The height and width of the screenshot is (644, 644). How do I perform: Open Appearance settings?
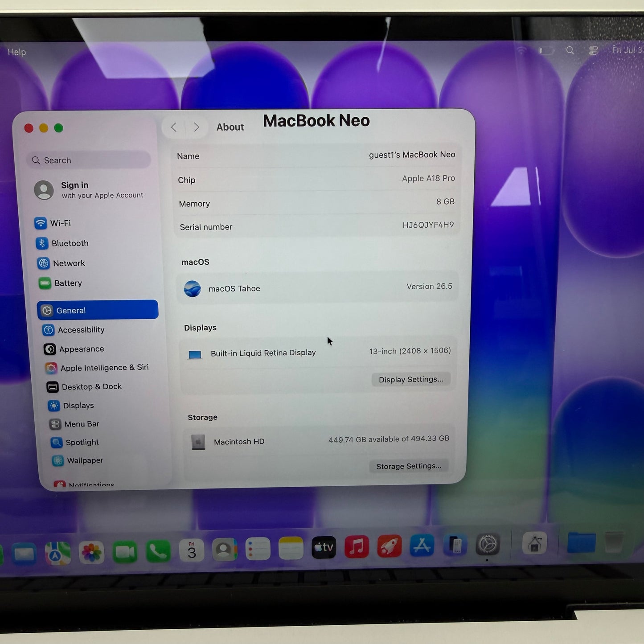[x=74, y=349]
